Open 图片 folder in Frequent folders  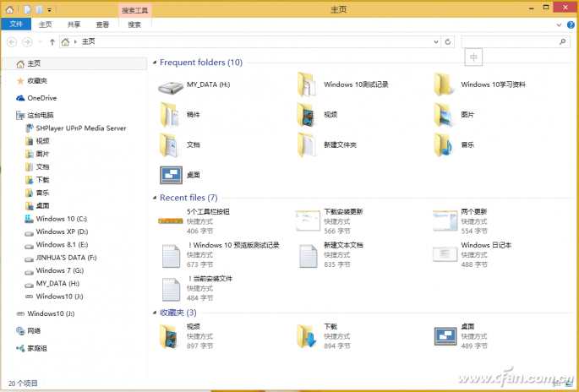click(x=444, y=115)
